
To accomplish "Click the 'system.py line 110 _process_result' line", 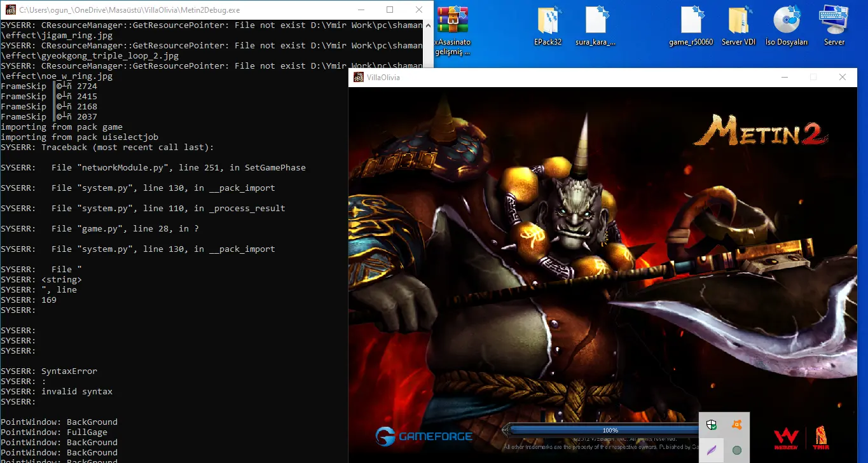I will 143,209.
